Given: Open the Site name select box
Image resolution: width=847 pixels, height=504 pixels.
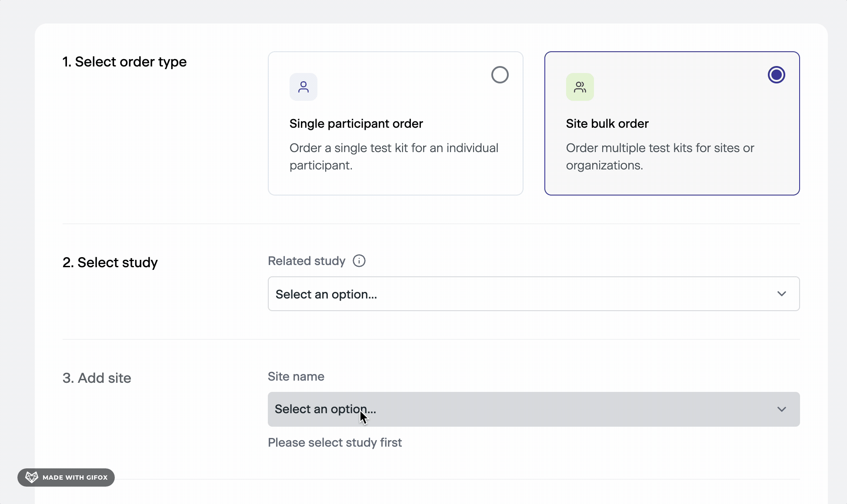Looking at the screenshot, I should click(x=522, y=409).
